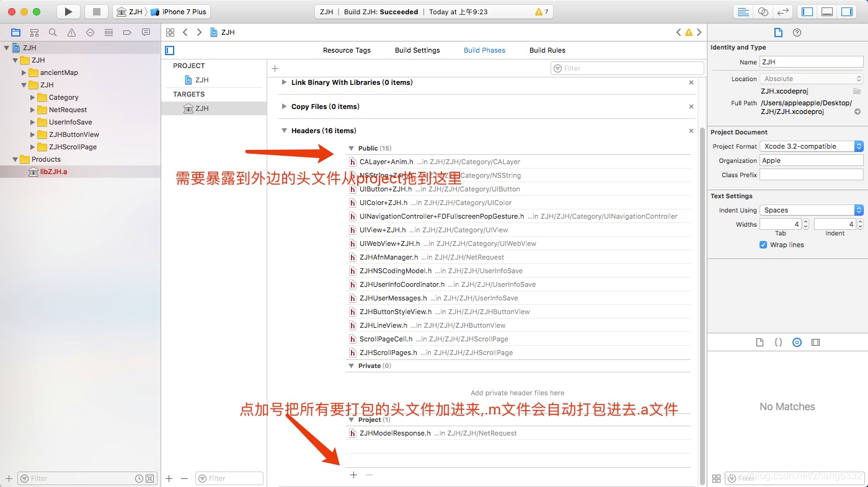Collapse the Public headers group
Screen dimensions: 868x487
pos(352,148)
